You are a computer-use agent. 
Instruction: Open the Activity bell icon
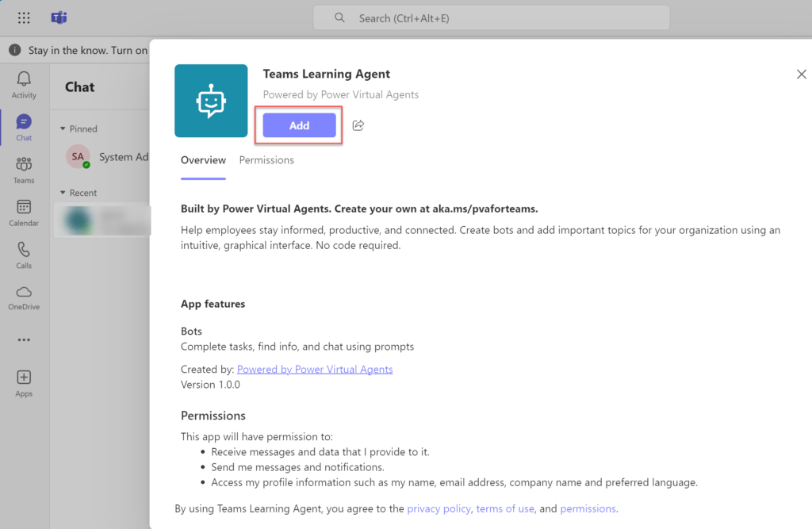point(24,79)
